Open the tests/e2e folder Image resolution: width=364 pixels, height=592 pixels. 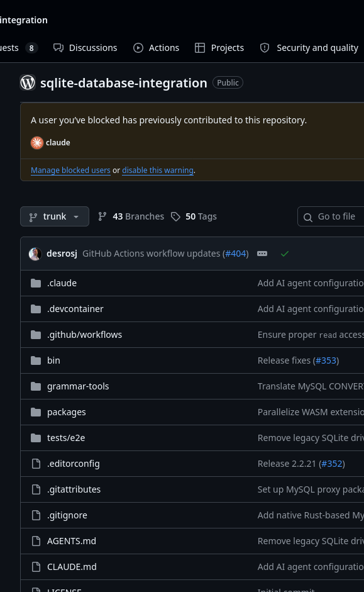(x=66, y=438)
